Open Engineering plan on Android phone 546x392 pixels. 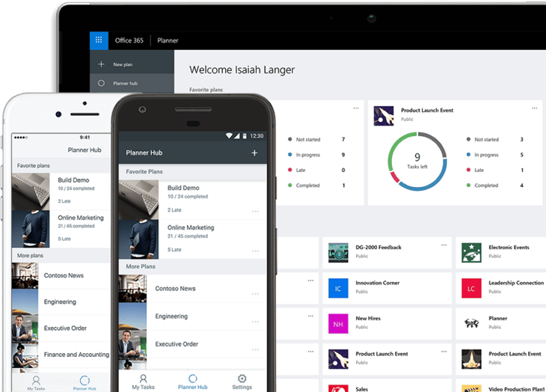tap(192, 316)
